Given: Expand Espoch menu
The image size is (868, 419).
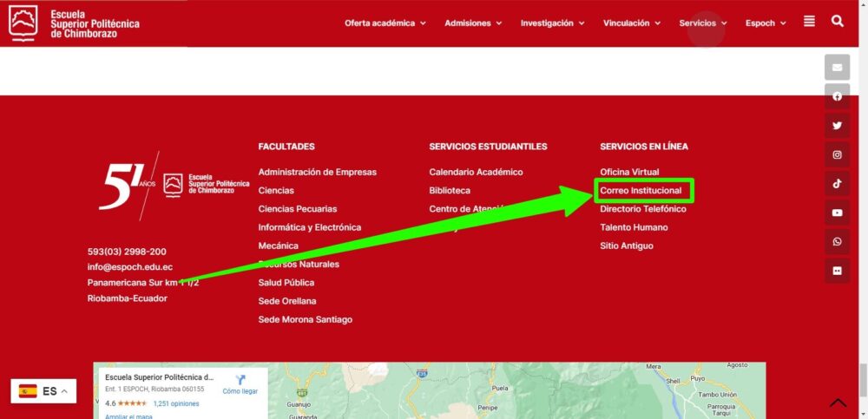Looking at the screenshot, I should (x=766, y=23).
